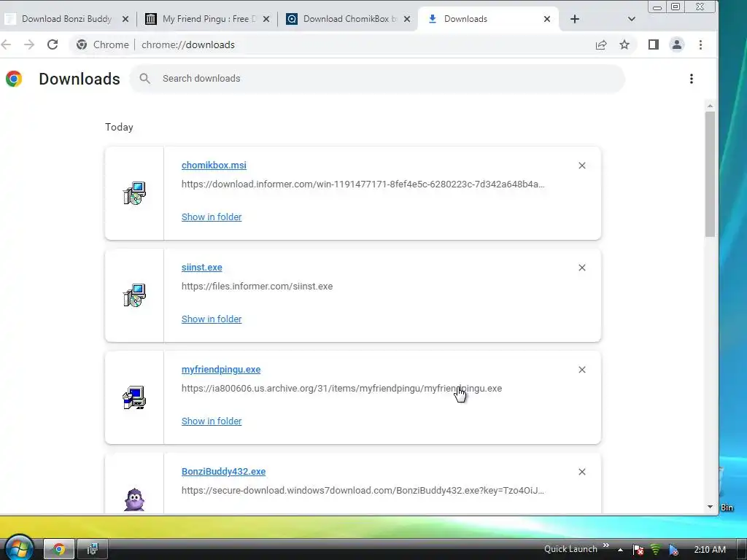This screenshot has height=560, width=747.
Task: Open the profile avatar menu
Action: pyautogui.click(x=677, y=44)
